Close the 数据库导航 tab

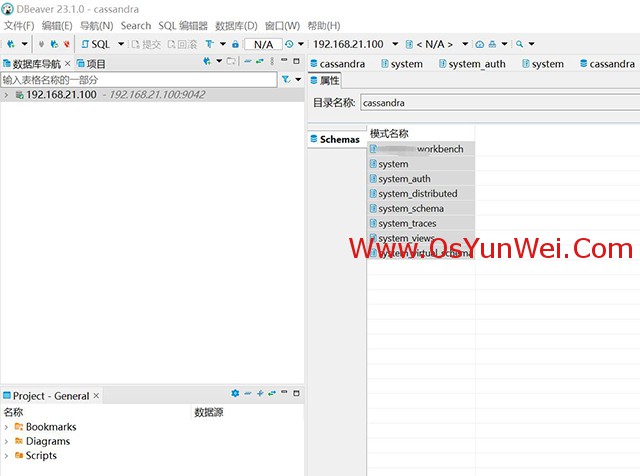click(x=68, y=63)
